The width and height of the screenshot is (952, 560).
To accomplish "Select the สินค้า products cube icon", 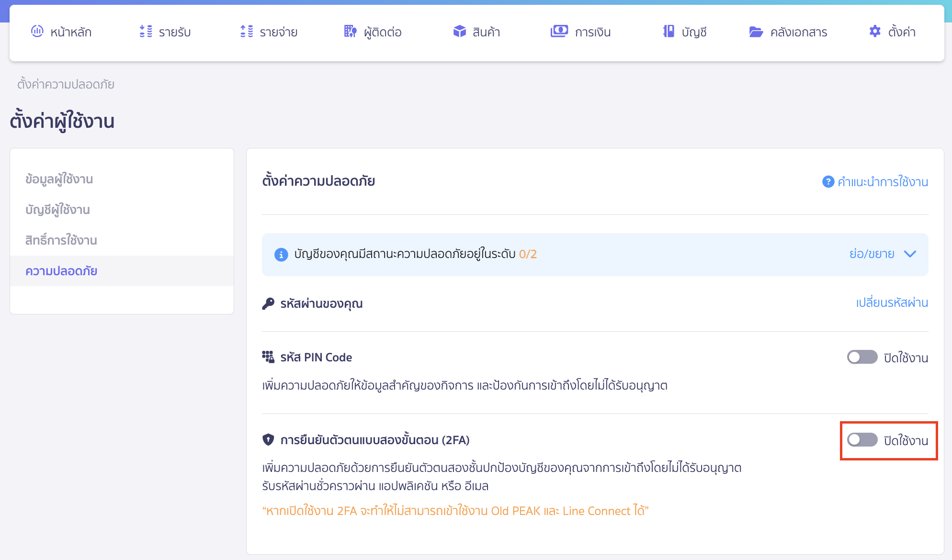I will point(459,32).
